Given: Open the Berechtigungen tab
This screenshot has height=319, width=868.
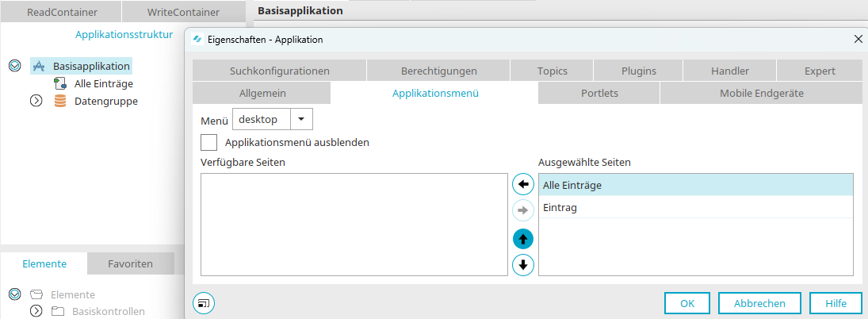Looking at the screenshot, I should [x=438, y=71].
